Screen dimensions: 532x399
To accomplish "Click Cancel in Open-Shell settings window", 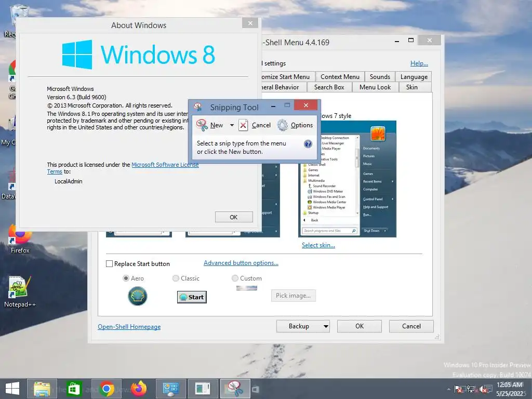I will pos(411,326).
